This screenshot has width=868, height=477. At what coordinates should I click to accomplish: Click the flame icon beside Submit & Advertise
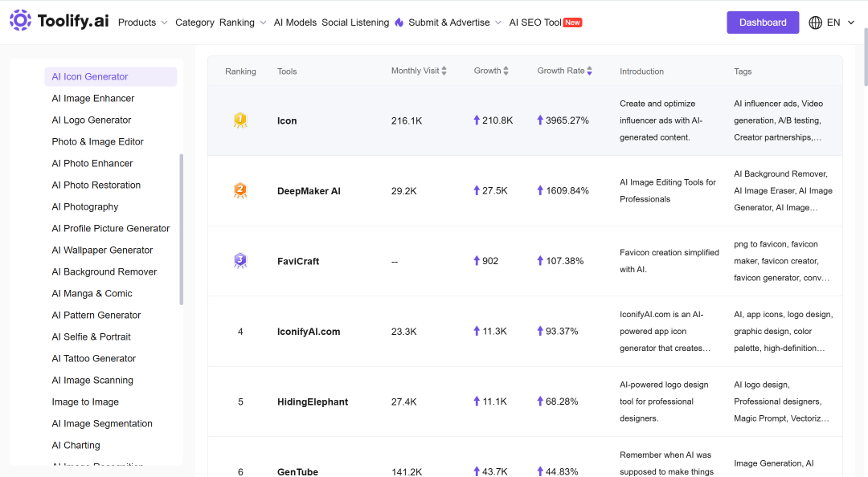tap(399, 22)
